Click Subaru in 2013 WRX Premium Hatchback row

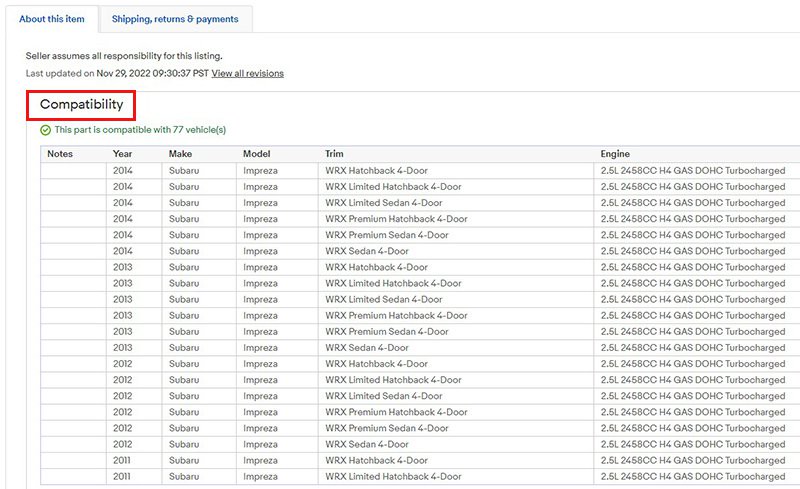tap(184, 315)
